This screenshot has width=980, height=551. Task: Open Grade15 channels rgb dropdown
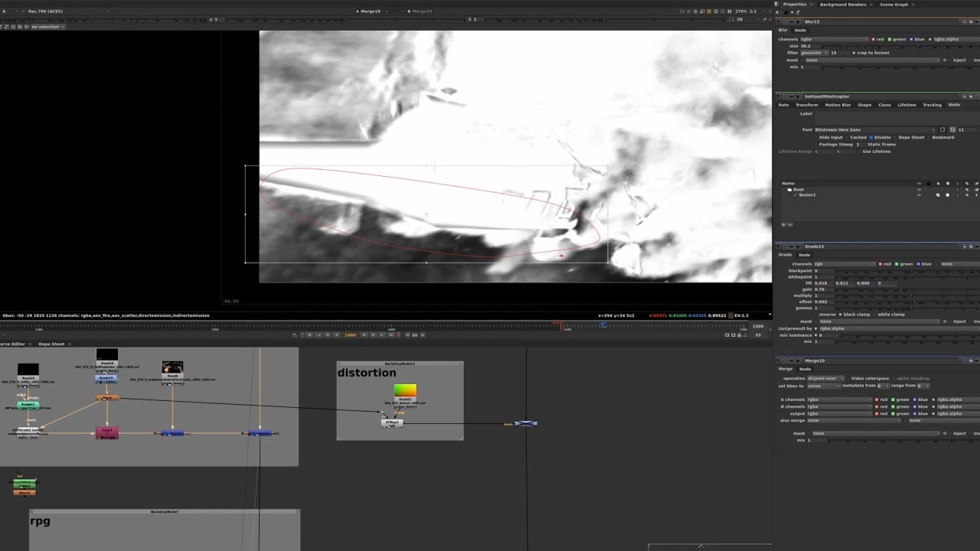[844, 264]
